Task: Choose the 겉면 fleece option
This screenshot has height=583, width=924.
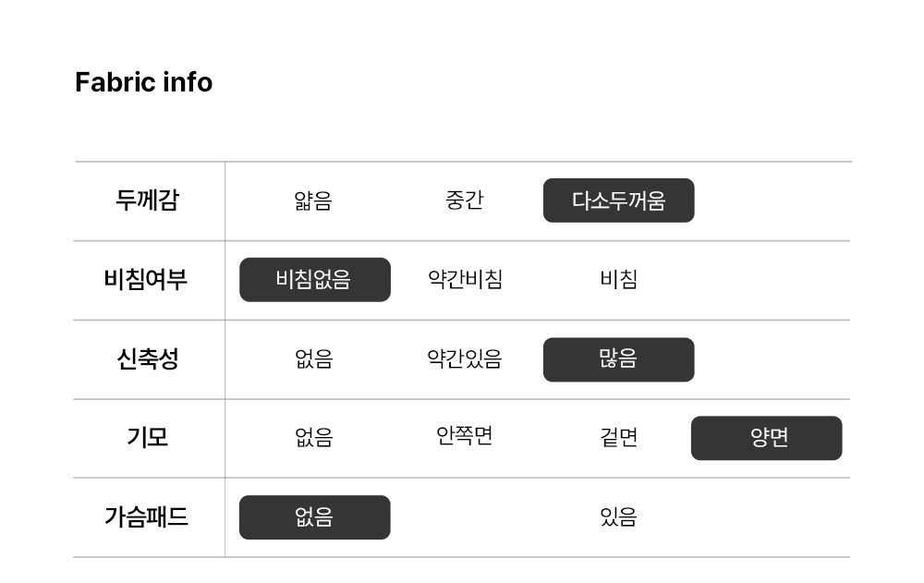Action: coord(618,438)
